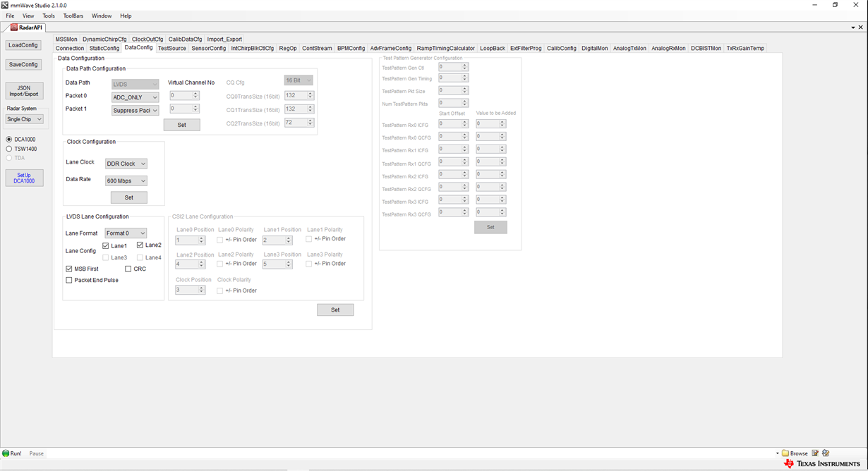The image size is (868, 471).
Task: Switch to the AdvFrameConfig tab
Action: pos(391,49)
